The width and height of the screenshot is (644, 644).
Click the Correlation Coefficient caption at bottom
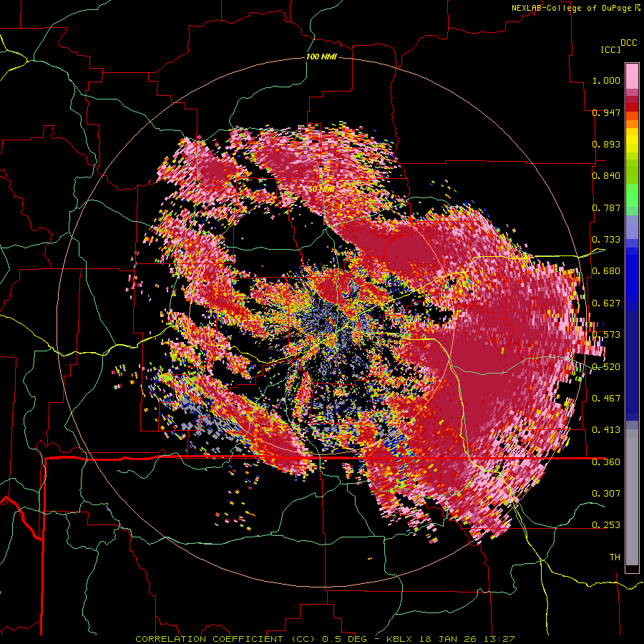coord(325,639)
